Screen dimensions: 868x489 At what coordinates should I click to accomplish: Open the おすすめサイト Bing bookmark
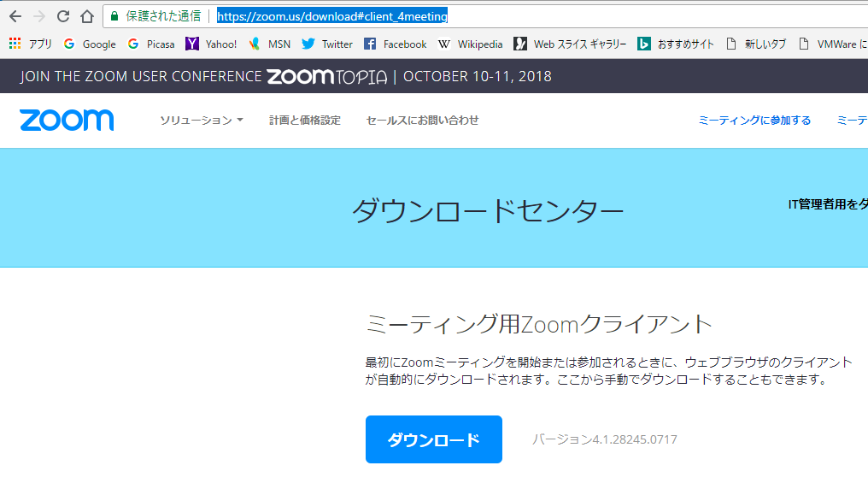pyautogui.click(x=676, y=44)
